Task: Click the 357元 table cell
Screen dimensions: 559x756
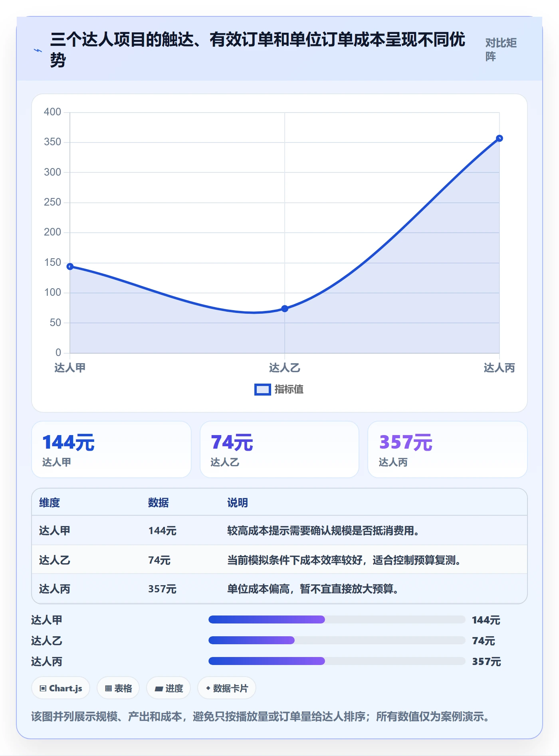Action: click(162, 589)
